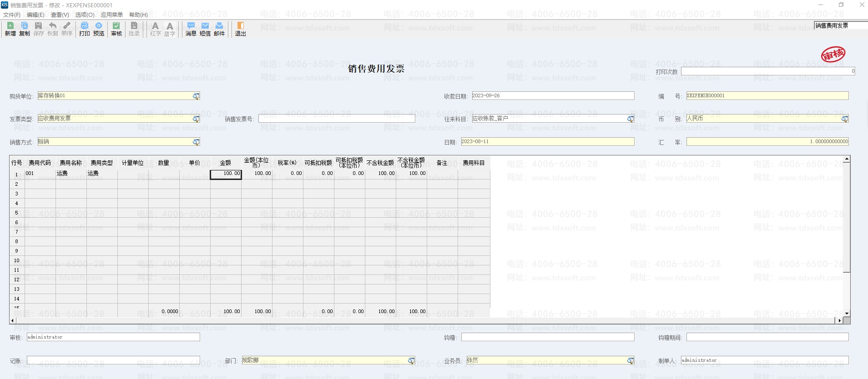Image resolution: width=868 pixels, height=379 pixels.
Task: Click the 费用科目 column header
Action: click(474, 163)
